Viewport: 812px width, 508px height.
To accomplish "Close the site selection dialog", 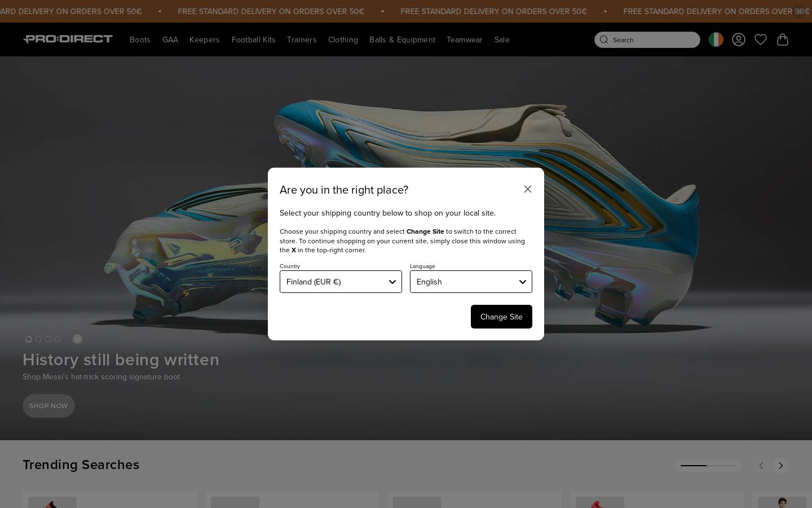I will tap(527, 189).
